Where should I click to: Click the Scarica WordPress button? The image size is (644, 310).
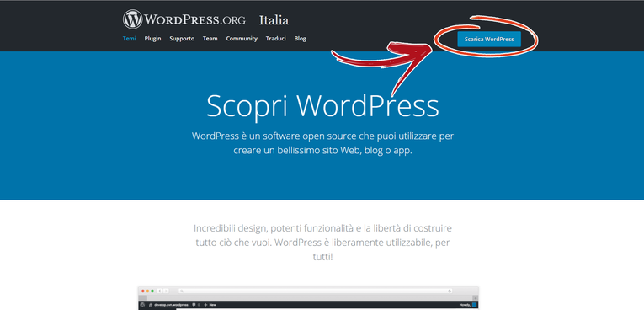(489, 40)
